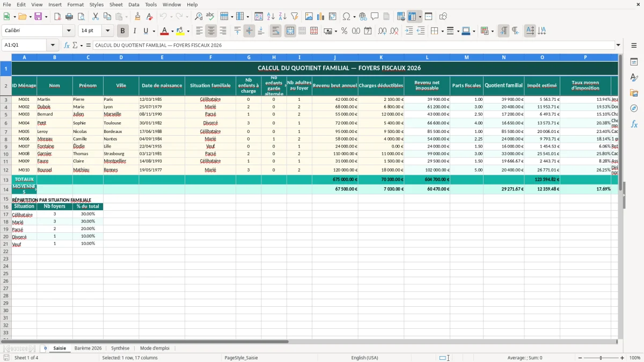Insert an image from toolbar
Viewport: 644px width, 362px height.
(x=309, y=17)
